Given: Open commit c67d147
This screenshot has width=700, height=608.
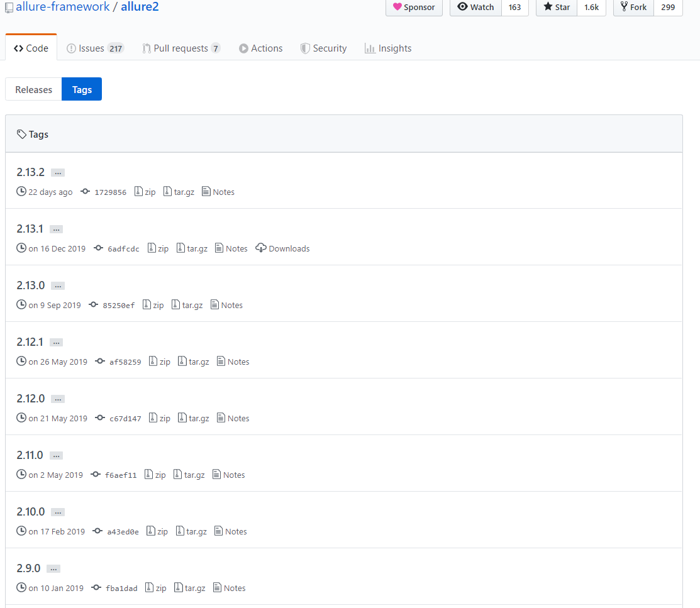Looking at the screenshot, I should [x=118, y=419].
